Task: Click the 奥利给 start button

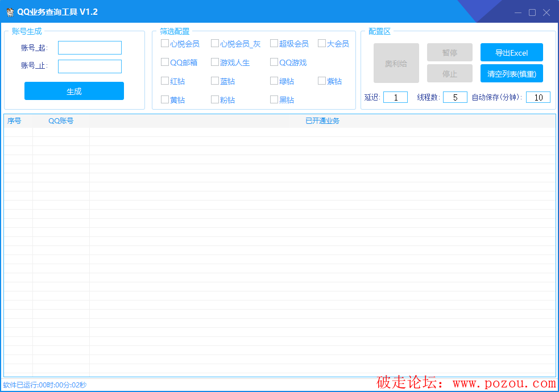Action: [396, 64]
